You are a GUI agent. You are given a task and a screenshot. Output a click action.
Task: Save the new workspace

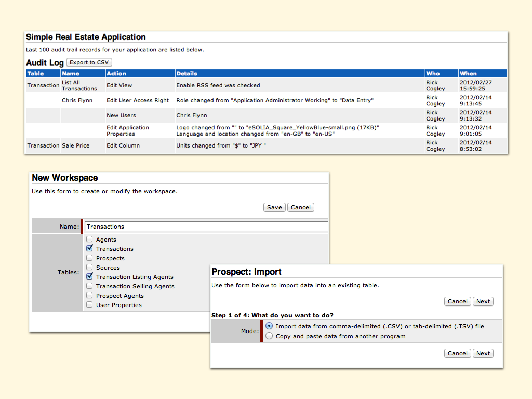[x=274, y=207]
